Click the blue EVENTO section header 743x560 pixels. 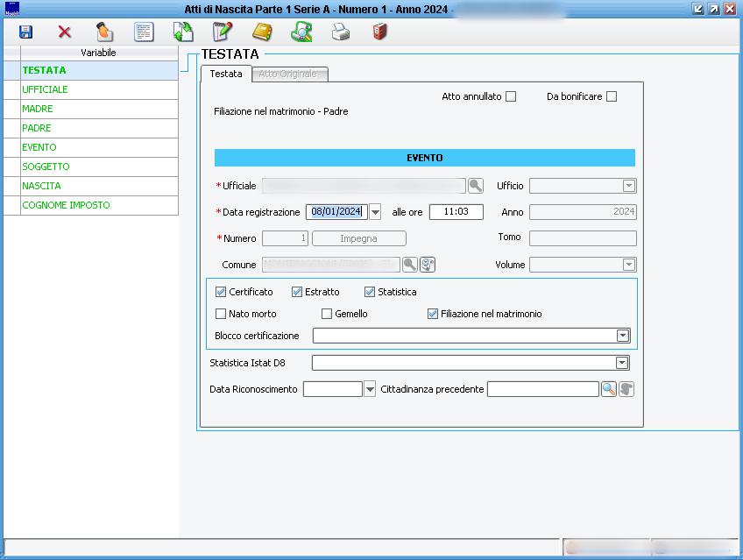point(425,158)
